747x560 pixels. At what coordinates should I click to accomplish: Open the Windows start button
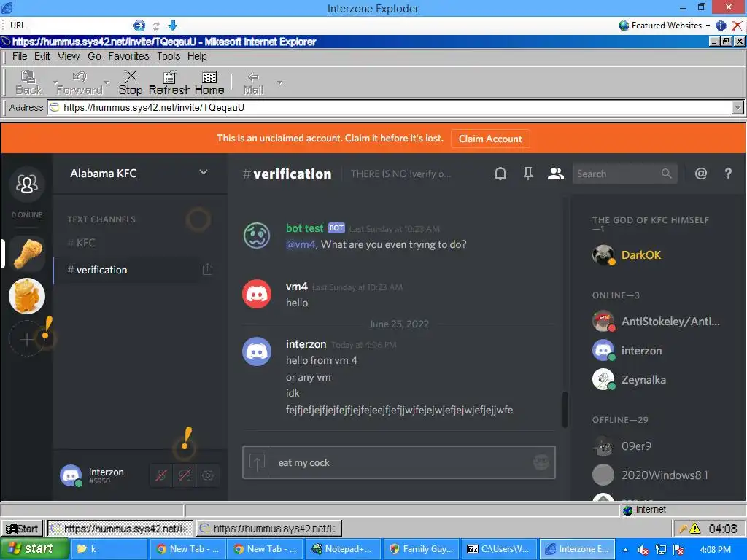(34, 549)
